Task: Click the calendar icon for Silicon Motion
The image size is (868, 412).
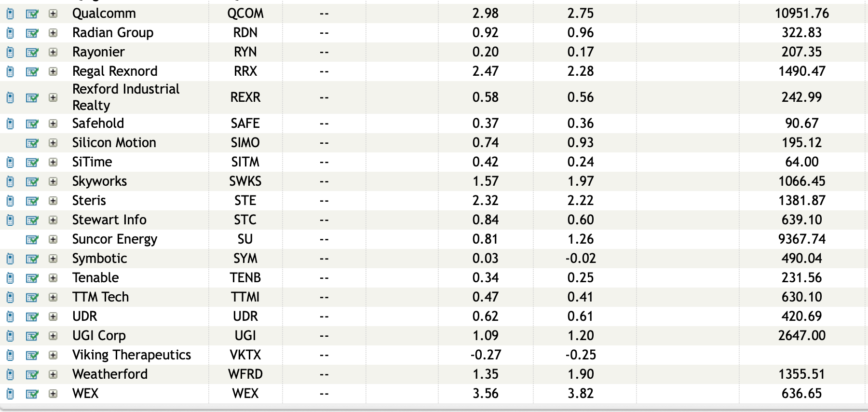Action: (32, 143)
